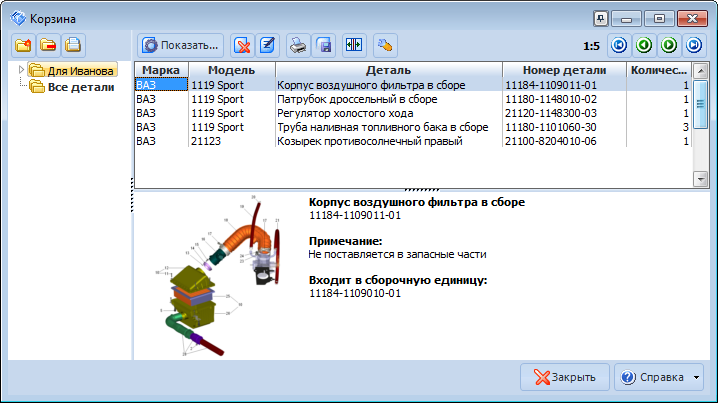
Task: Jump to last record button
Action: 694,45
